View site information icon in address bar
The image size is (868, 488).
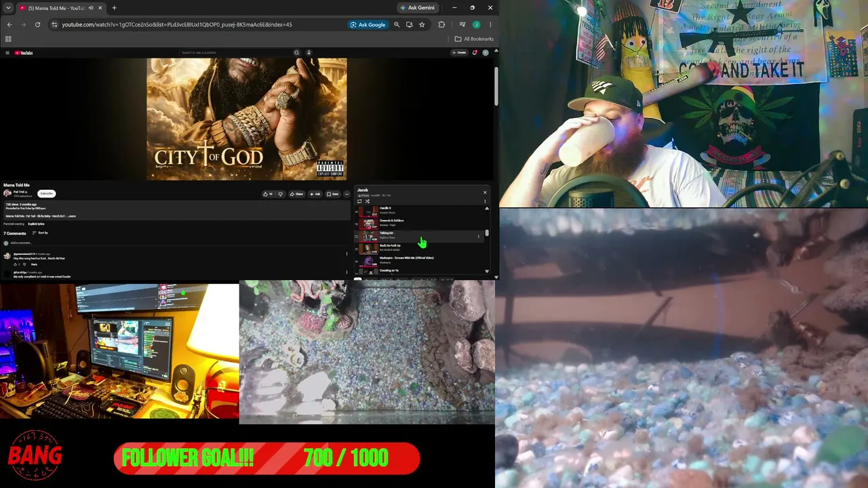coord(55,24)
